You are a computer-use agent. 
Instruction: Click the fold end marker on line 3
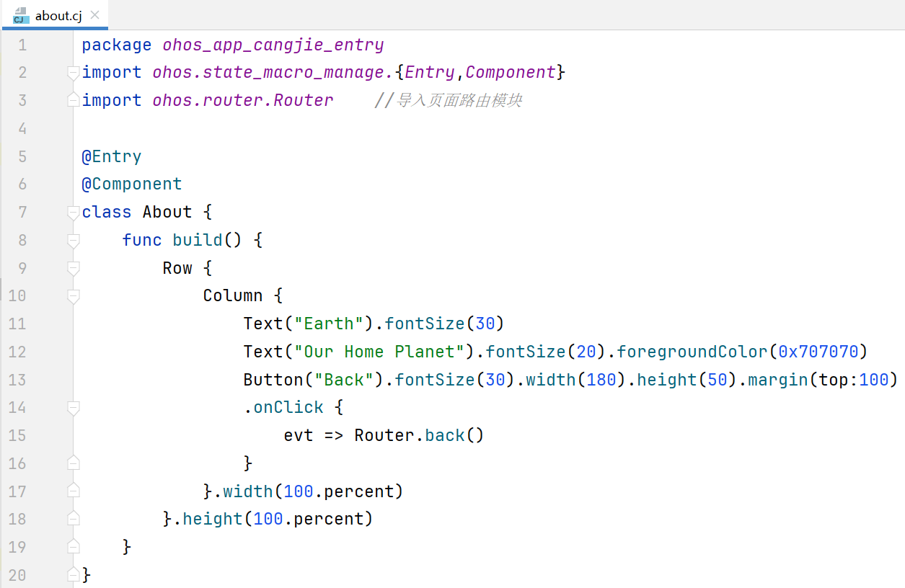click(x=73, y=101)
